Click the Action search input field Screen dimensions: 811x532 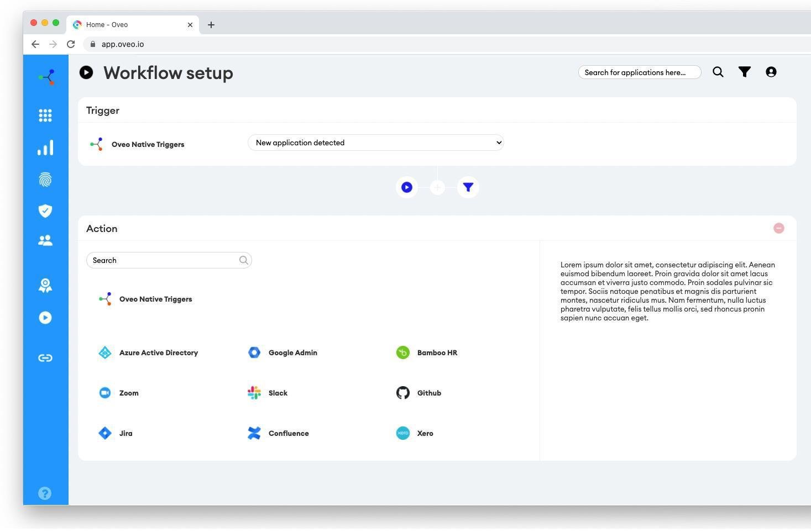click(x=164, y=260)
